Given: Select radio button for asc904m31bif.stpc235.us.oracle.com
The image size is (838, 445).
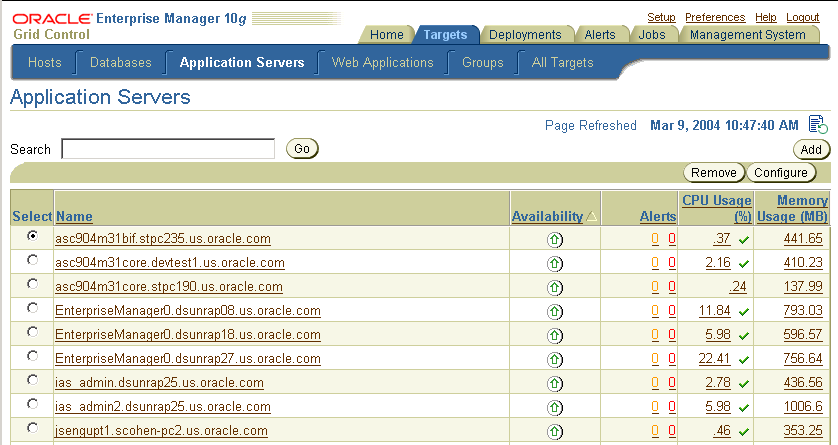Looking at the screenshot, I should (33, 235).
